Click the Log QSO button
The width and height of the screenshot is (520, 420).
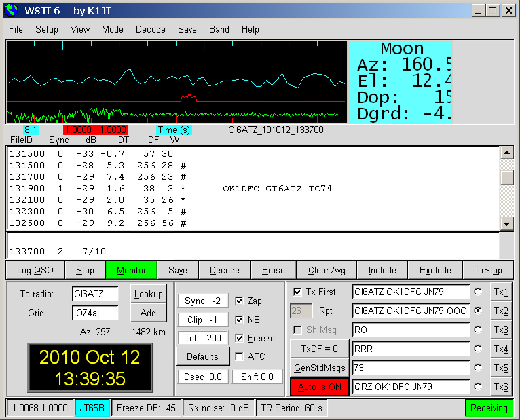pyautogui.click(x=35, y=270)
